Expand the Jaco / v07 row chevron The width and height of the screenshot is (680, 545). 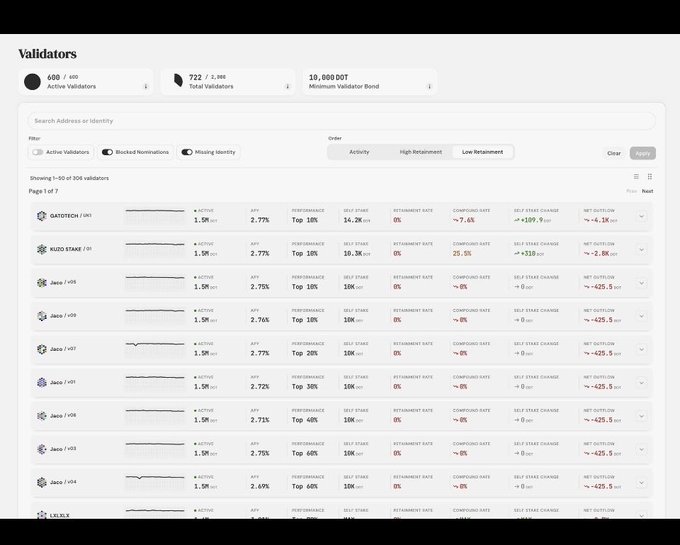[x=641, y=349]
